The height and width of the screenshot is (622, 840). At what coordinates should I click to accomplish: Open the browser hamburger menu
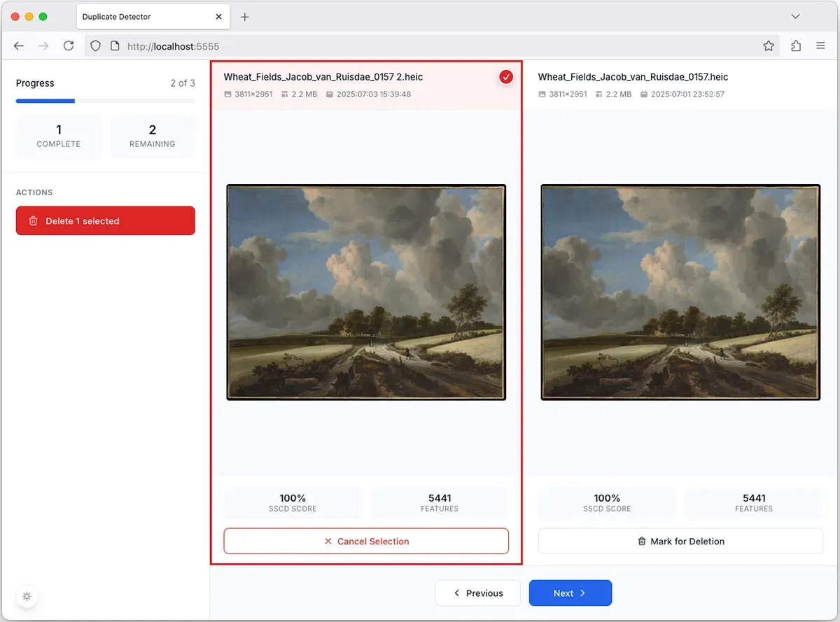(820, 46)
